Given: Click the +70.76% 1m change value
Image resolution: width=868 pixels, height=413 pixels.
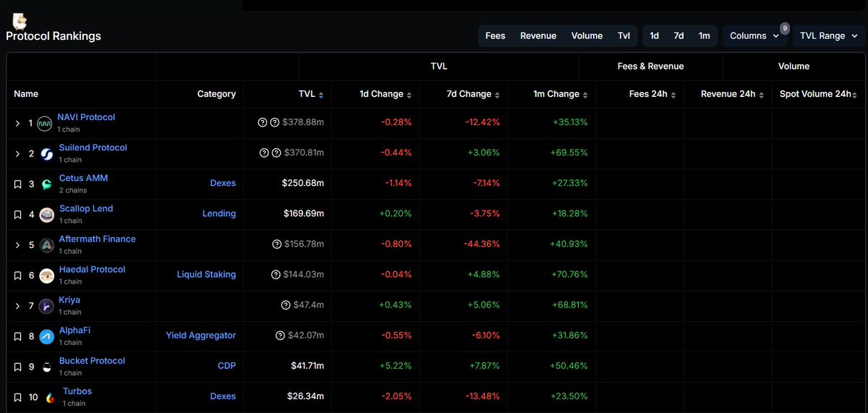Looking at the screenshot, I should click(x=570, y=274).
